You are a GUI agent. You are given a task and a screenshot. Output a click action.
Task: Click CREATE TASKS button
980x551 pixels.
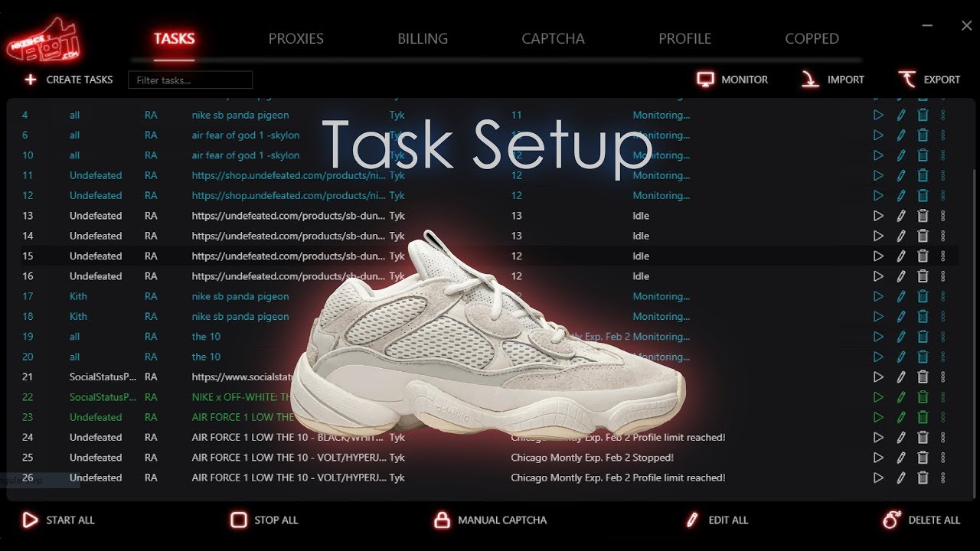click(68, 80)
